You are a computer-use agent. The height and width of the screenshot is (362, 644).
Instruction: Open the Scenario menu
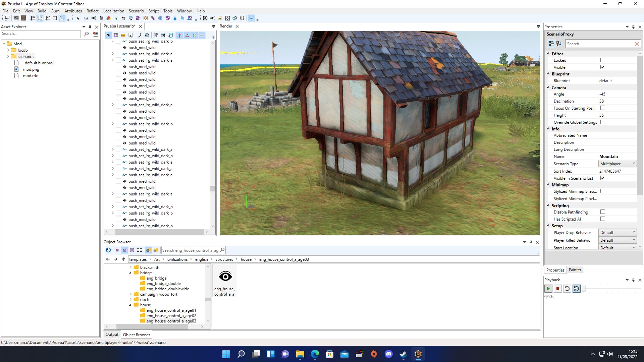(136, 11)
